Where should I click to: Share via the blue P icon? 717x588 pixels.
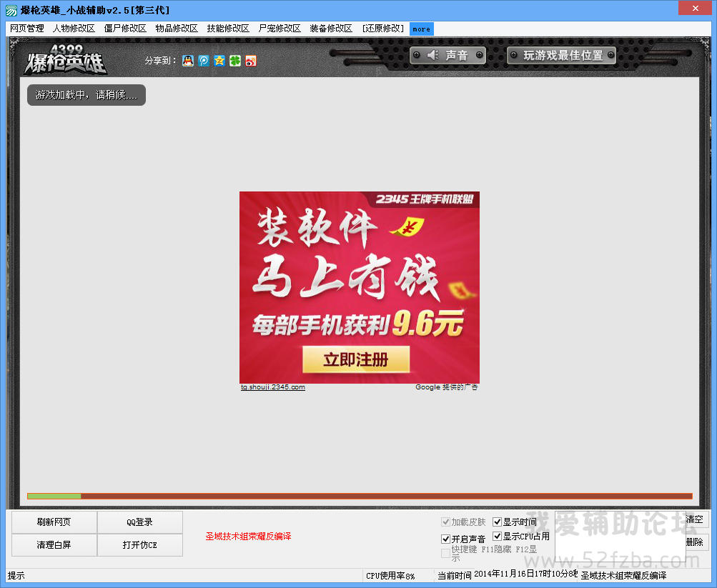pos(204,61)
